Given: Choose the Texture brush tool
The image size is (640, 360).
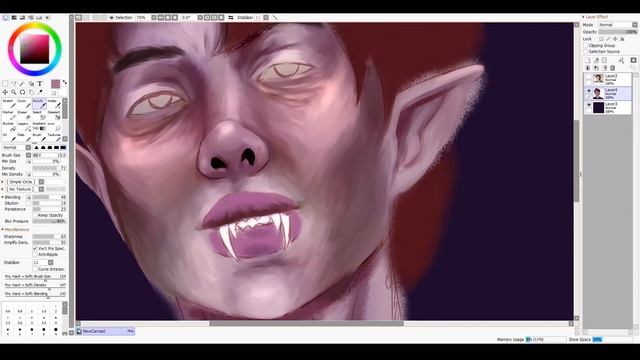Looking at the screenshot, I should pos(54,138).
